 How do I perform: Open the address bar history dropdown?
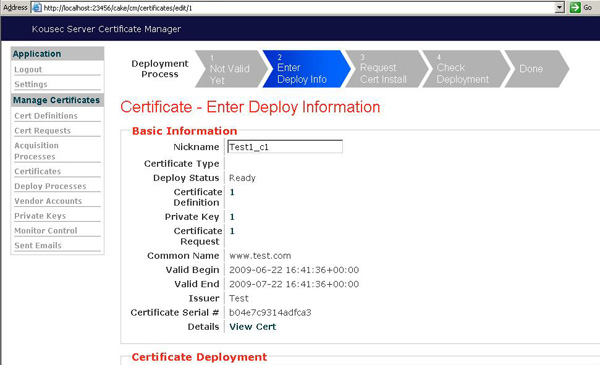tap(560, 7)
